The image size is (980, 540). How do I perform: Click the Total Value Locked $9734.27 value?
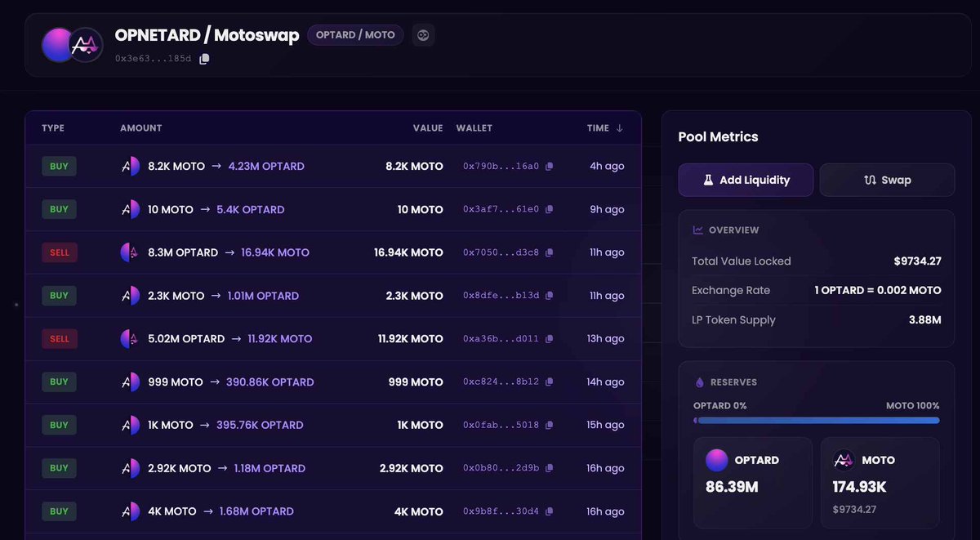click(917, 261)
